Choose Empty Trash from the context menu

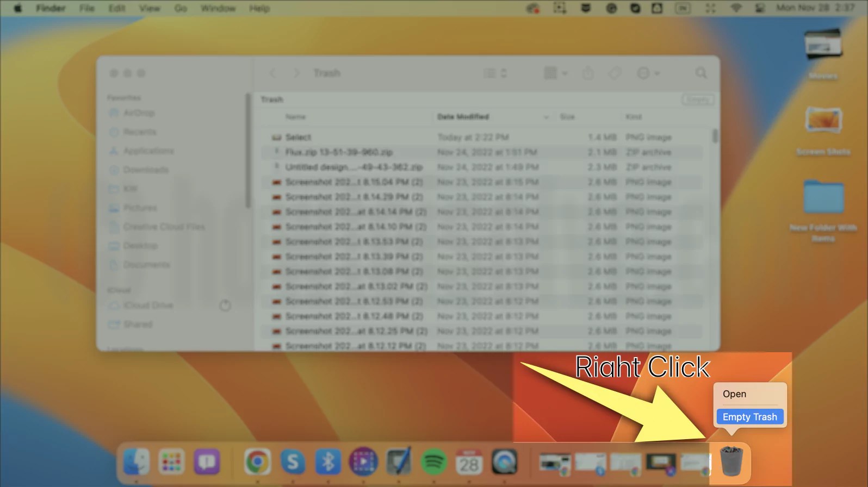[750, 417]
